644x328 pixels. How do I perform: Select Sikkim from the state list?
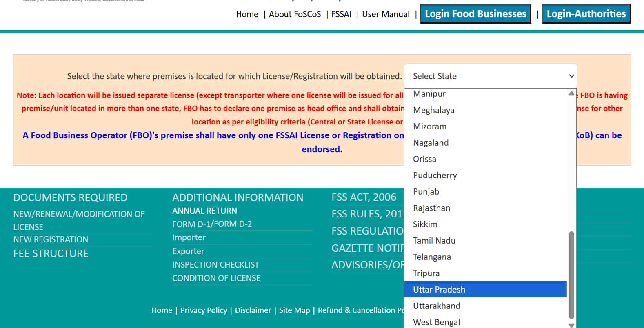pos(486,224)
